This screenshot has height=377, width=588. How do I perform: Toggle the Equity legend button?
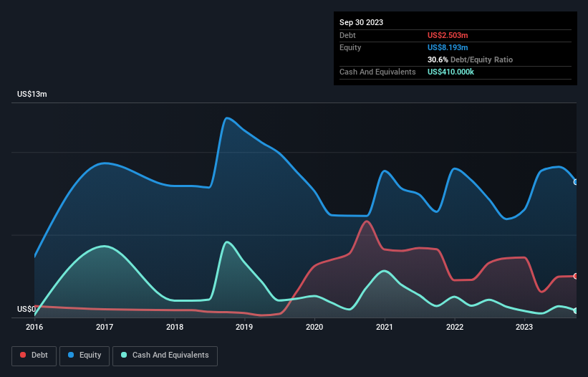pos(85,355)
